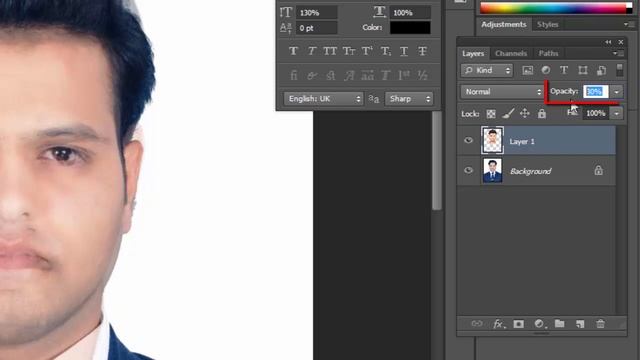Select the Background layer by name
This screenshot has width=640, height=360.
pos(531,171)
